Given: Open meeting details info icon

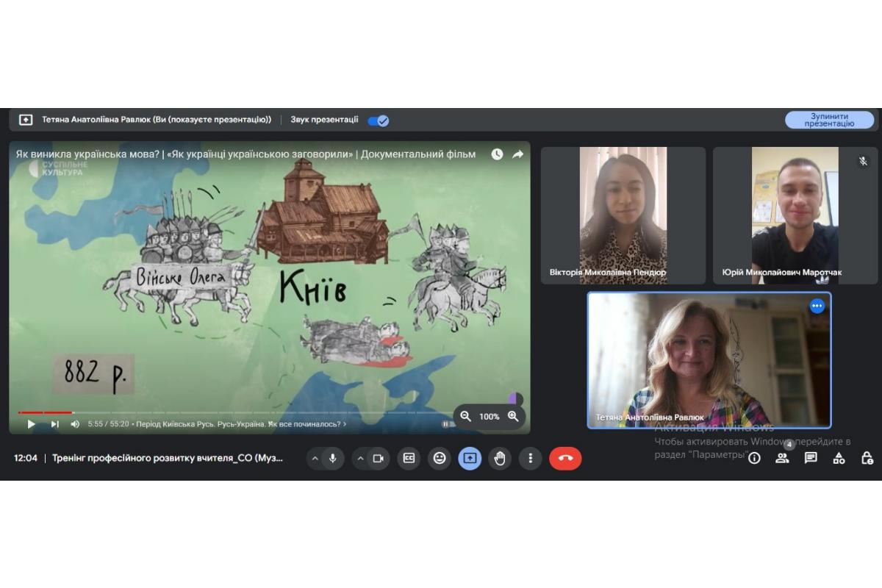Looking at the screenshot, I should [x=754, y=458].
